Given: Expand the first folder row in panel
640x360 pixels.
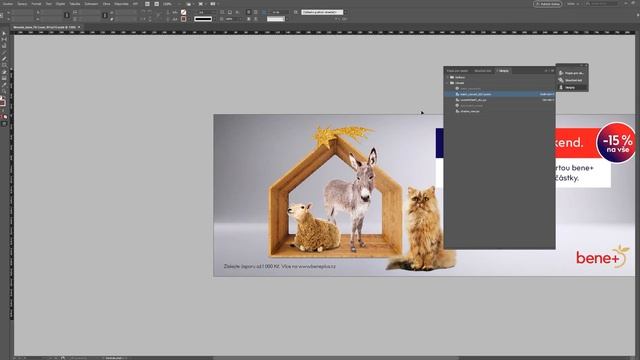Looking at the screenshot, I should click(448, 77).
